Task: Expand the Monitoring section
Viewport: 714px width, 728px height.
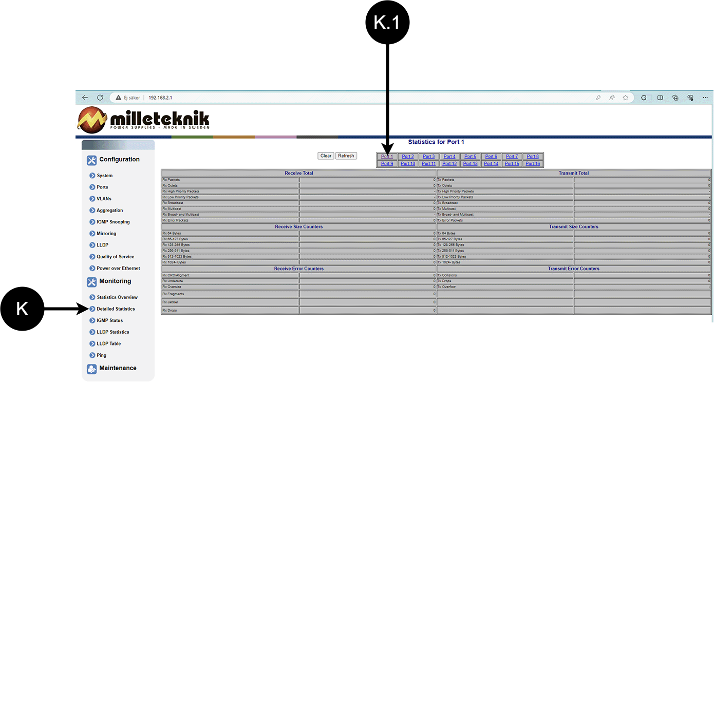Action: 115,281
